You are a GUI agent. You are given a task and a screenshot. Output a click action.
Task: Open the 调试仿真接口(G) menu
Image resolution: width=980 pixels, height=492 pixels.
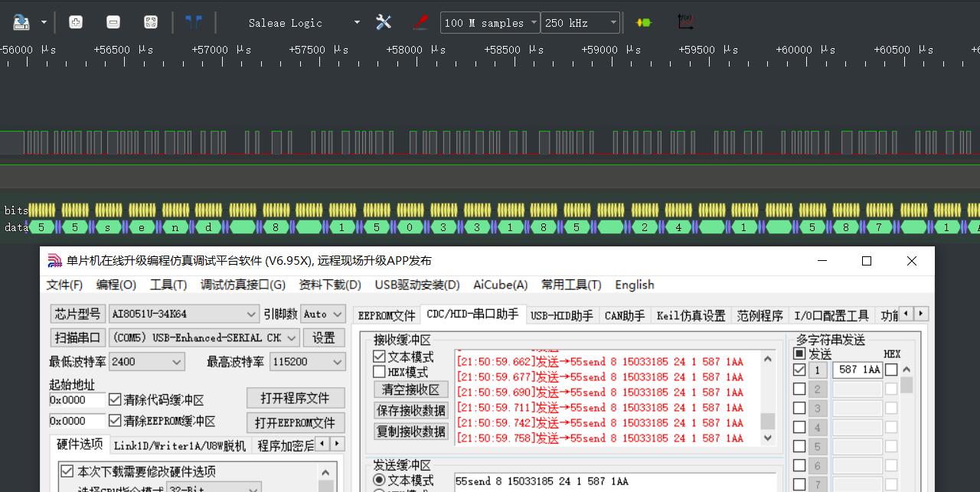point(243,285)
